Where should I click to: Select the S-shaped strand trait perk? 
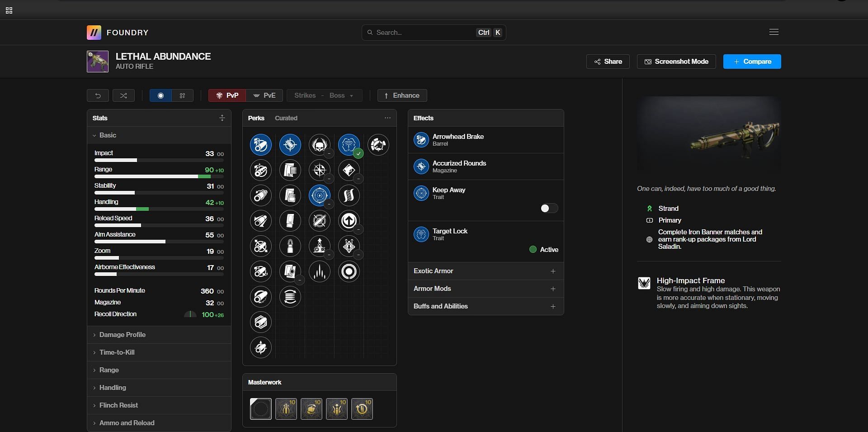coord(349,195)
